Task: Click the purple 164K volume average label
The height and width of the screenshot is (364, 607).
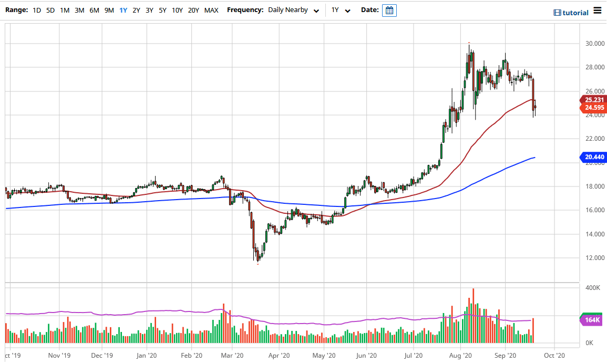Action: point(594,320)
